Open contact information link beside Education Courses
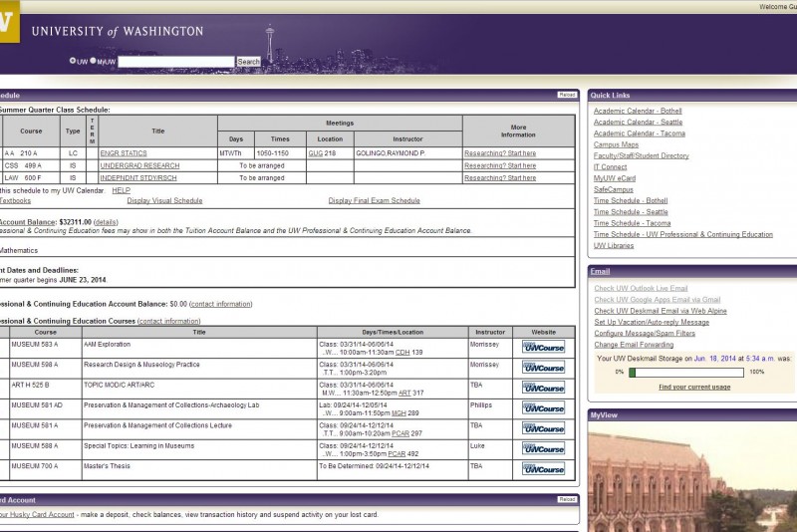This screenshot has width=797, height=532. [x=169, y=321]
